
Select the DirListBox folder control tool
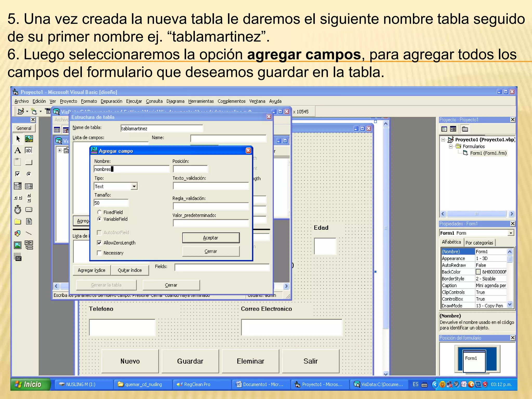click(18, 221)
